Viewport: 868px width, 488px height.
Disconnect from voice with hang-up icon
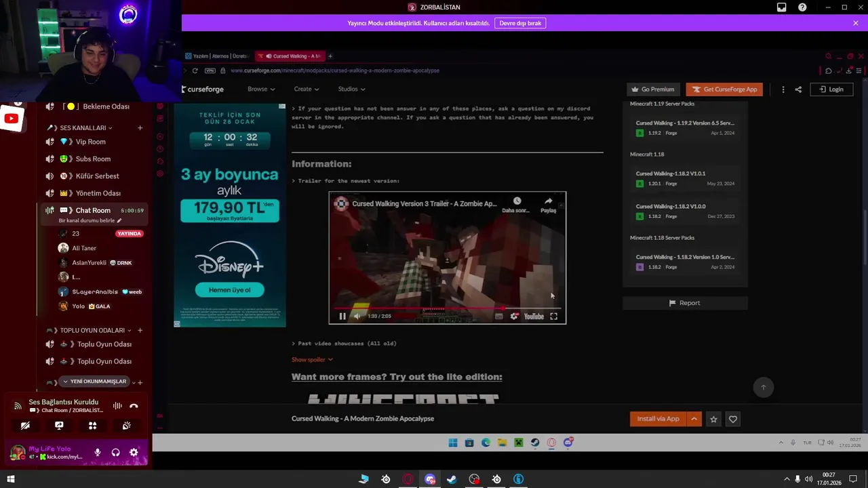point(134,406)
